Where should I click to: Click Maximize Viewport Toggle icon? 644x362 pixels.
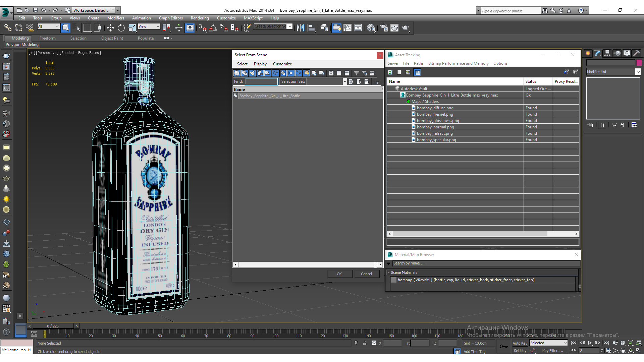click(639, 351)
